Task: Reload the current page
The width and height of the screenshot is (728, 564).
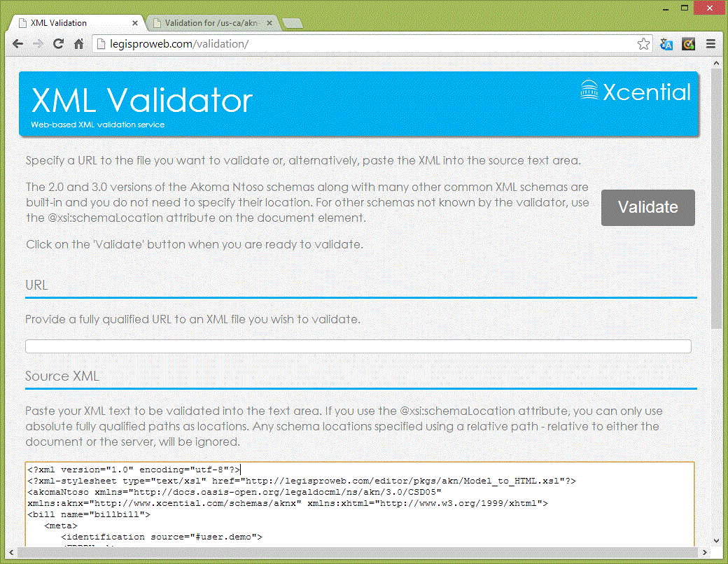Action: click(x=59, y=44)
